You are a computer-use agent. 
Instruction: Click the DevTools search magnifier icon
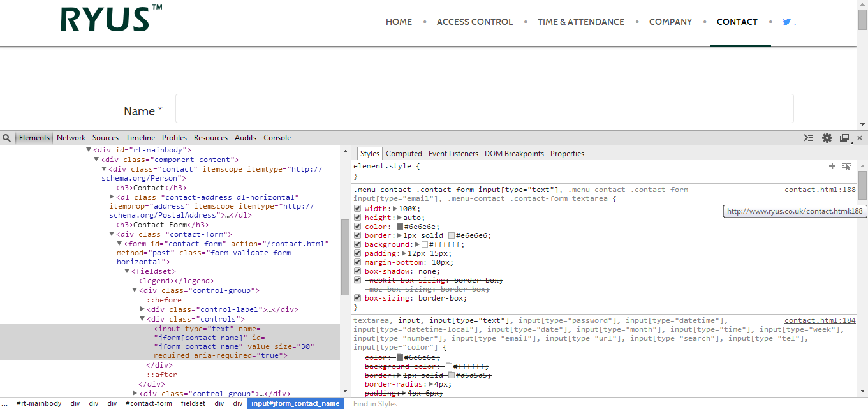(6, 138)
